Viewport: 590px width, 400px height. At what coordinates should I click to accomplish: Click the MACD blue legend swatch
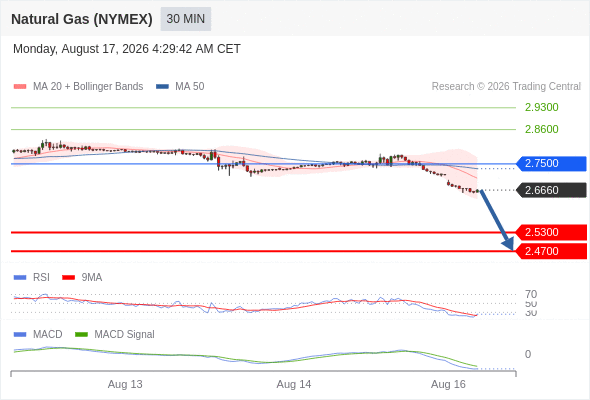(x=20, y=335)
